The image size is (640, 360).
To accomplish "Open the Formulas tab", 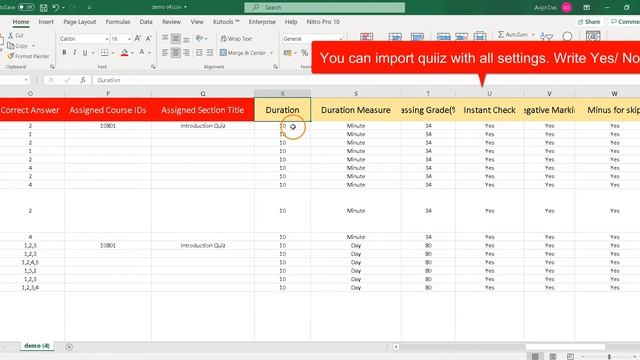I will (118, 22).
